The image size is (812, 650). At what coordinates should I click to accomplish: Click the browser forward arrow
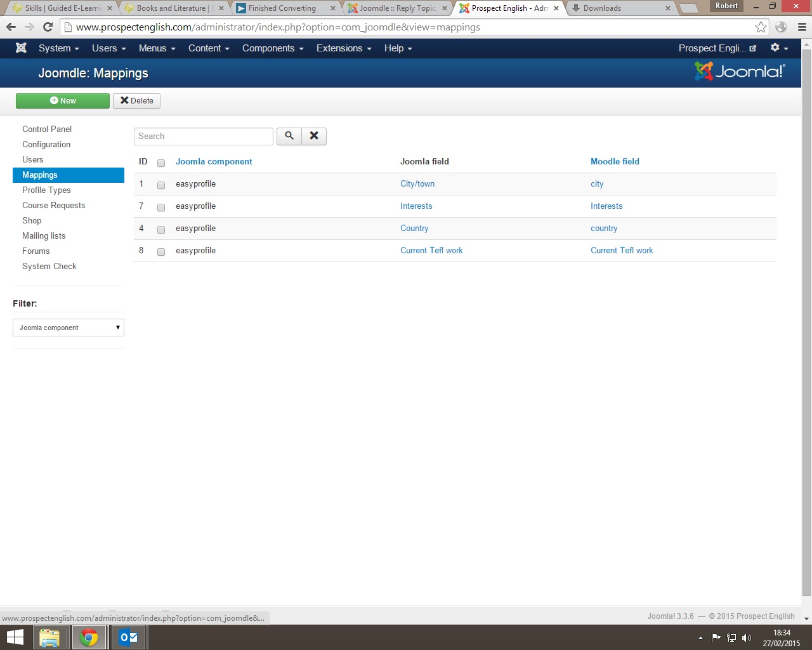click(29, 27)
